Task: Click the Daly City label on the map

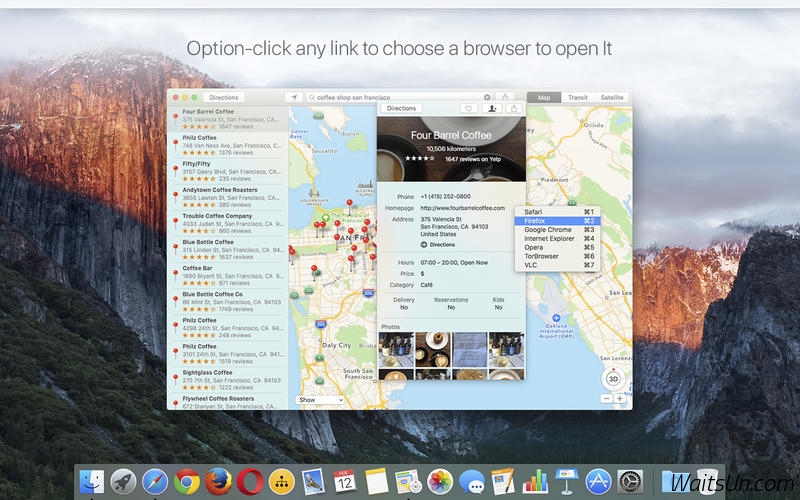Action: pos(336,345)
